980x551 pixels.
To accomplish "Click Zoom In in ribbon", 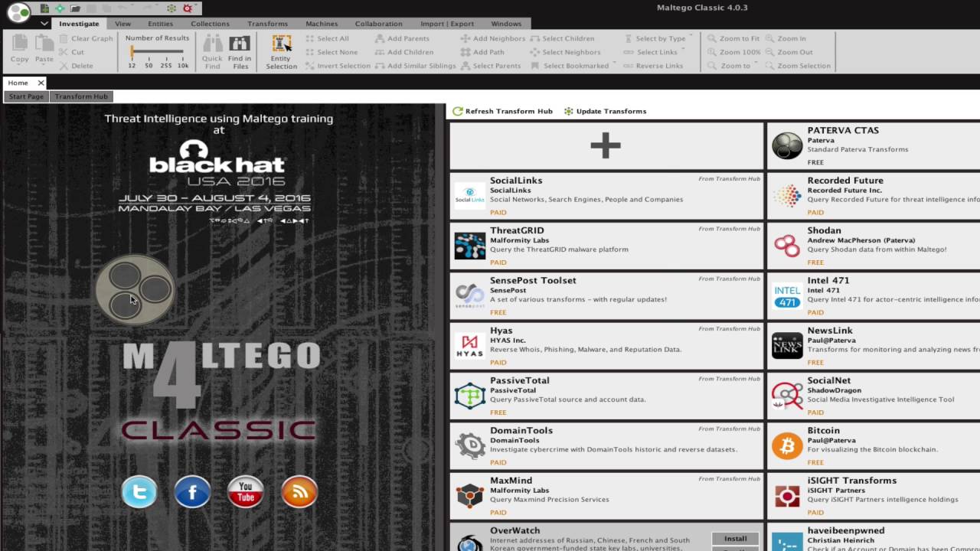I will click(x=786, y=38).
